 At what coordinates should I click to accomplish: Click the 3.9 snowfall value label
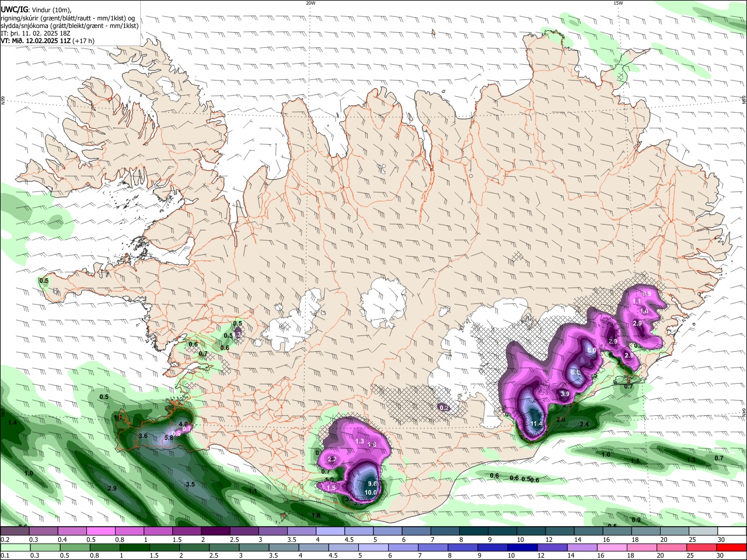pyautogui.click(x=565, y=394)
